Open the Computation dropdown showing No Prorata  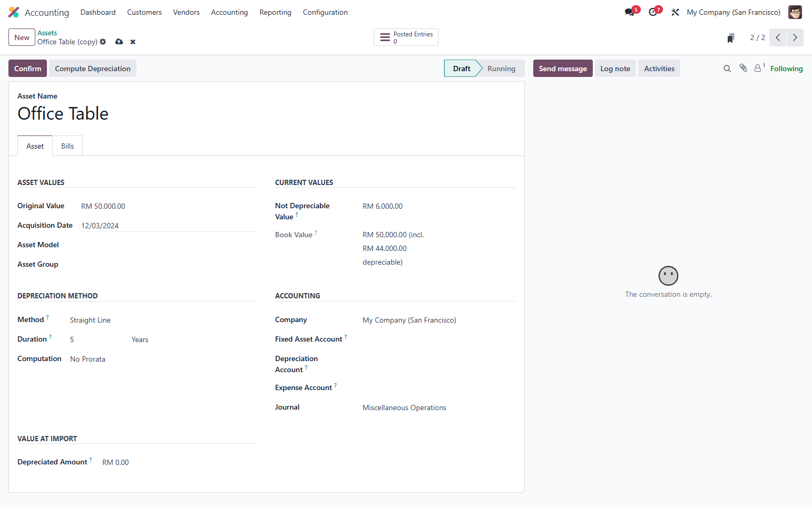[164, 359]
